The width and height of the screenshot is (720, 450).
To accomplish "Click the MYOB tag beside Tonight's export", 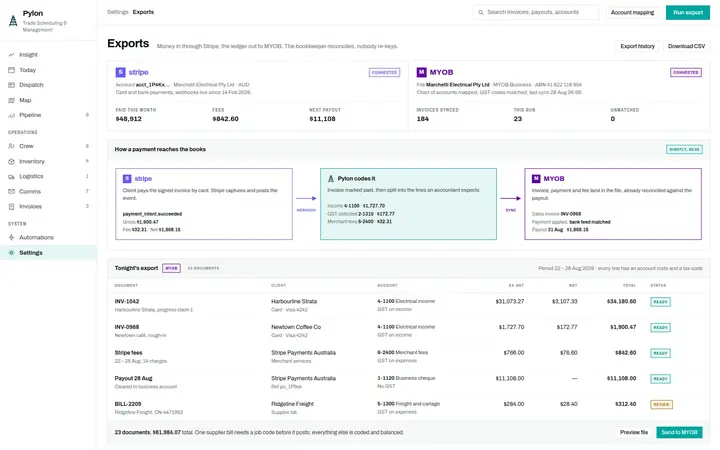I will pos(171,268).
